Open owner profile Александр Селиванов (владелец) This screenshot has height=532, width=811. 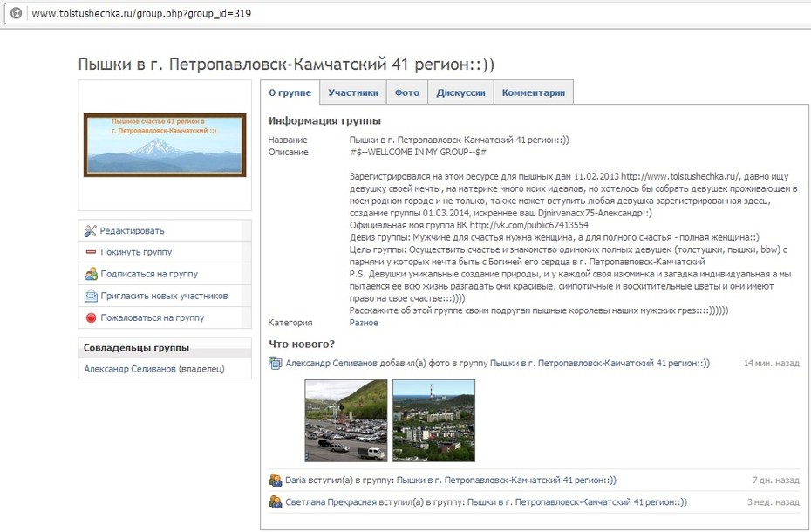click(154, 369)
